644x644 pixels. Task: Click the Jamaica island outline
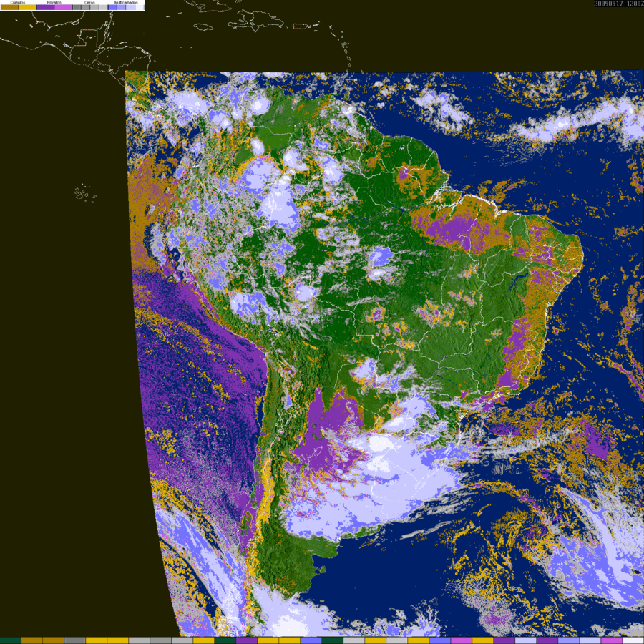204,26
